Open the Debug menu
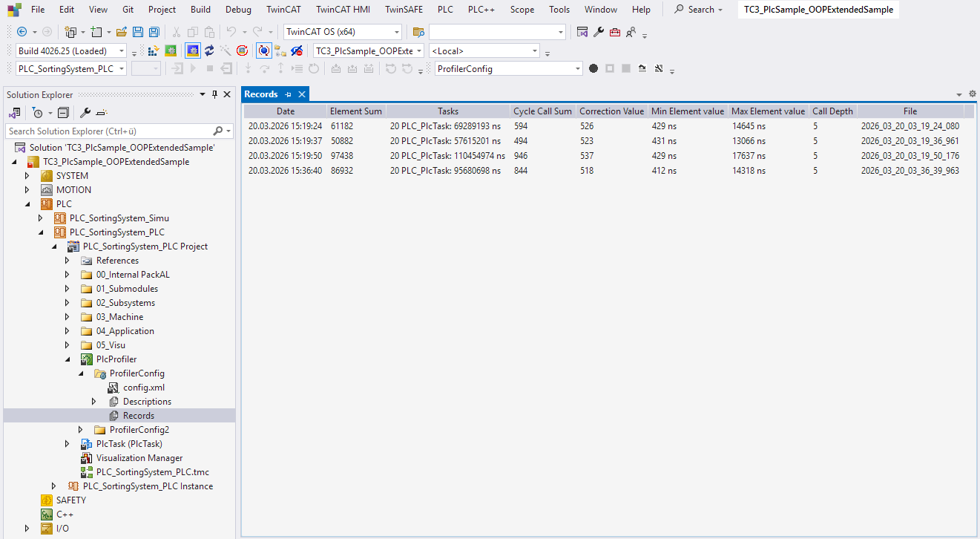The image size is (980, 539). tap(238, 10)
